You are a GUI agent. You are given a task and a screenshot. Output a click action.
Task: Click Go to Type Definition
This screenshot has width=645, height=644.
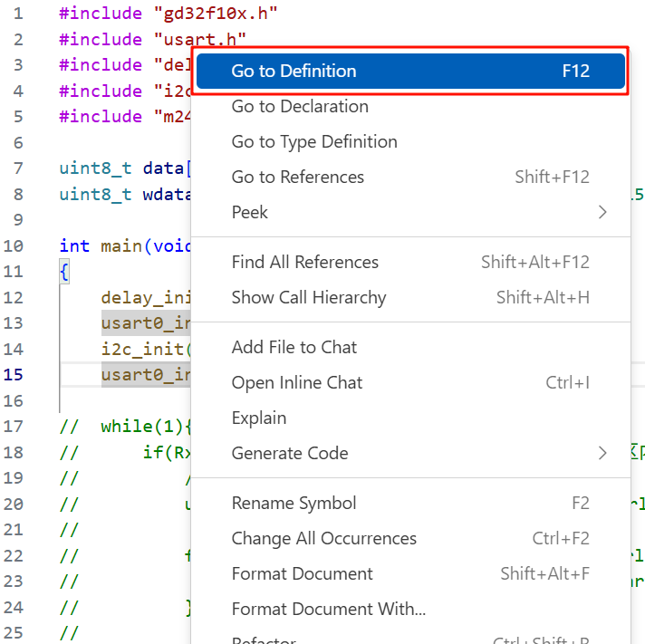coord(410,142)
